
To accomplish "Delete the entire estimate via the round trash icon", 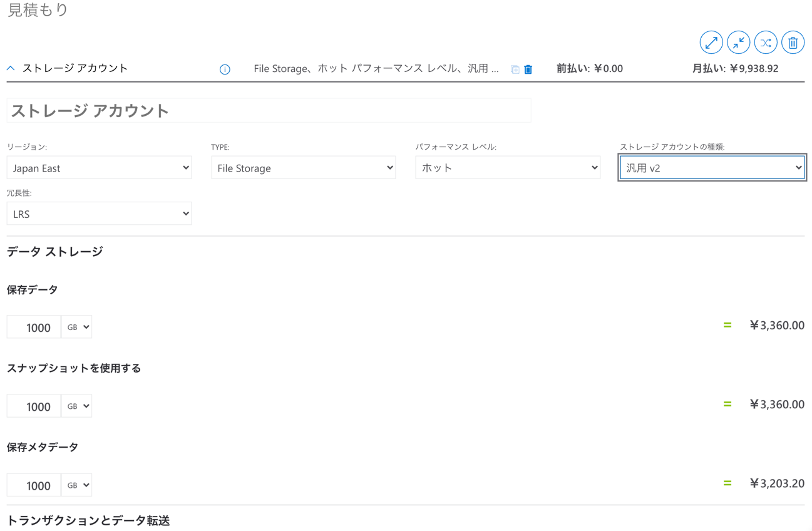I will coord(793,43).
